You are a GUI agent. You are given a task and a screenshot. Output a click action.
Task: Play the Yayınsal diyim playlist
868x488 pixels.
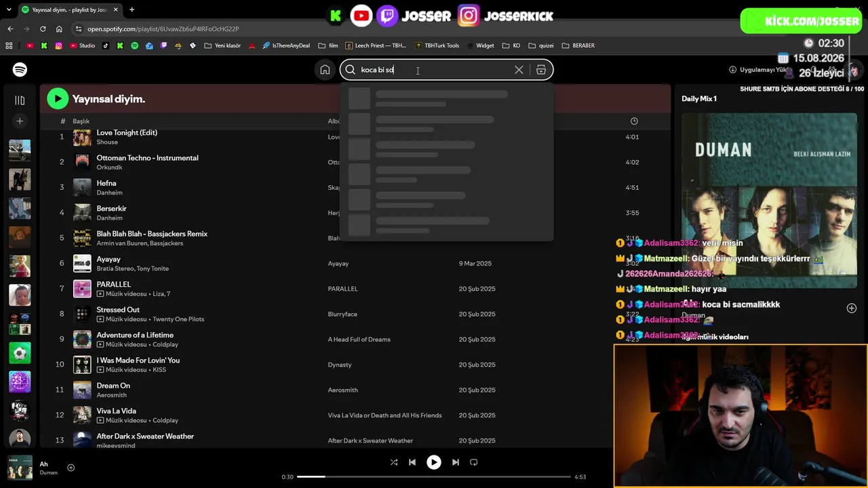point(58,99)
